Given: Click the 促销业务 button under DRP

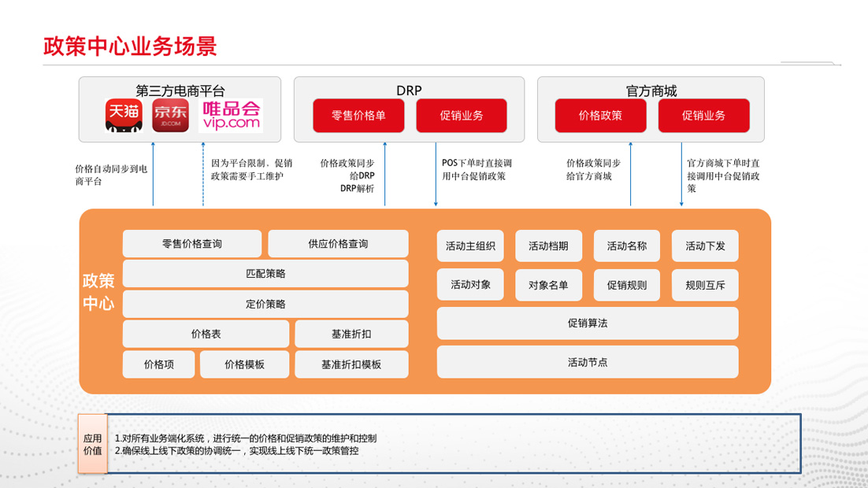Looking at the screenshot, I should (462, 116).
